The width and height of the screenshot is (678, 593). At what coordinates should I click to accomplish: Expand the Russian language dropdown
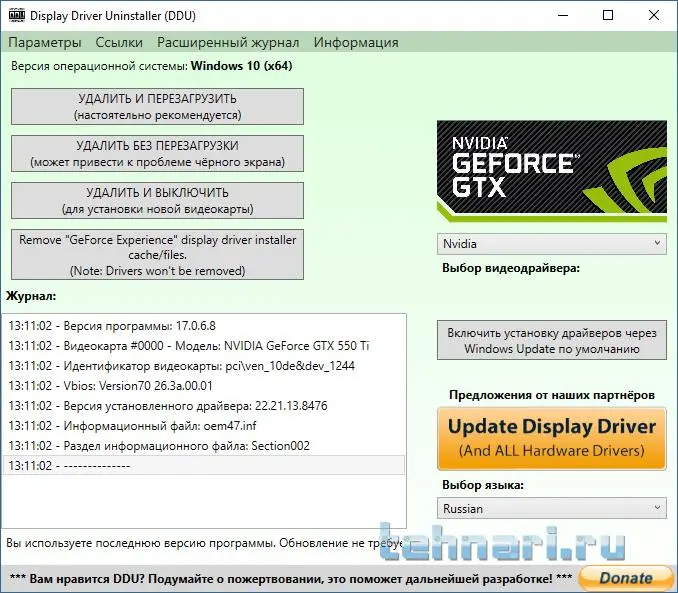point(552,509)
